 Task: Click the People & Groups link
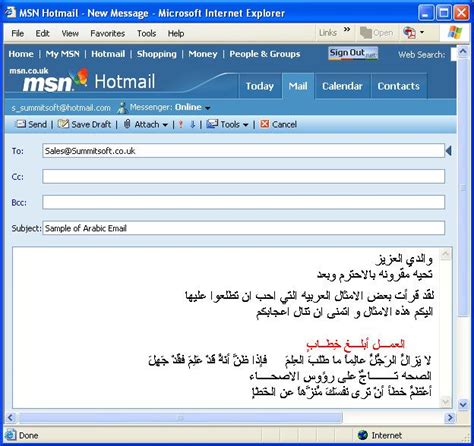pos(265,54)
